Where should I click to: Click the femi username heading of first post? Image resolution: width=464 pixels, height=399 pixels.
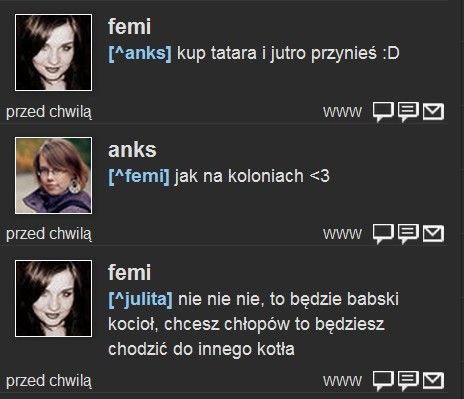(x=129, y=26)
